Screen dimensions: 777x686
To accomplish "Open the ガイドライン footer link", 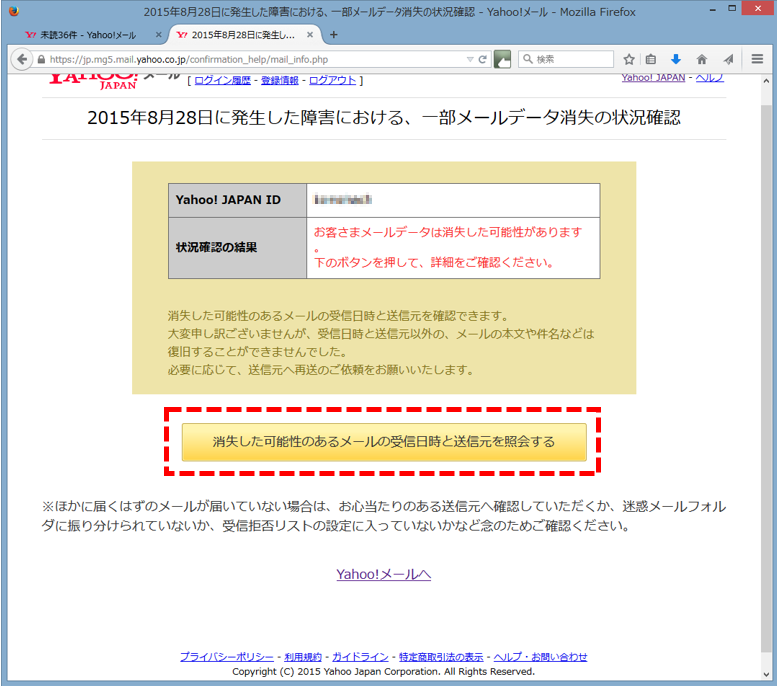I will 360,657.
